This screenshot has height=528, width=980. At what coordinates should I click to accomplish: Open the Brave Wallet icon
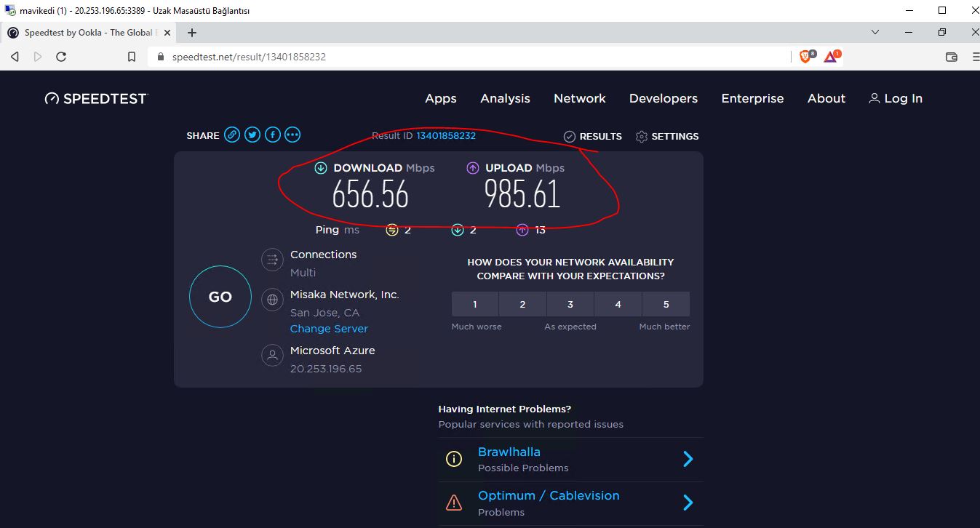tap(951, 57)
